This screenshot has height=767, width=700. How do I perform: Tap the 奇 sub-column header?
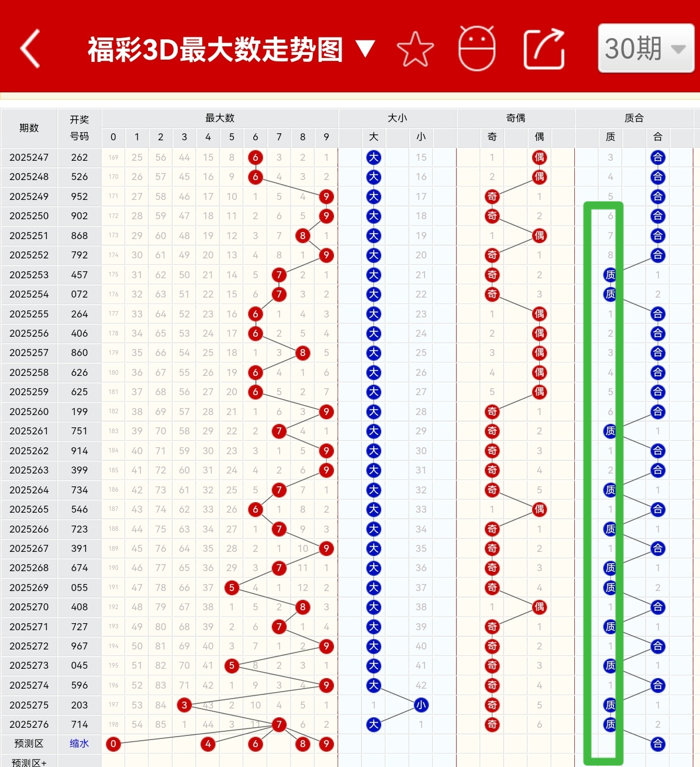[492, 137]
